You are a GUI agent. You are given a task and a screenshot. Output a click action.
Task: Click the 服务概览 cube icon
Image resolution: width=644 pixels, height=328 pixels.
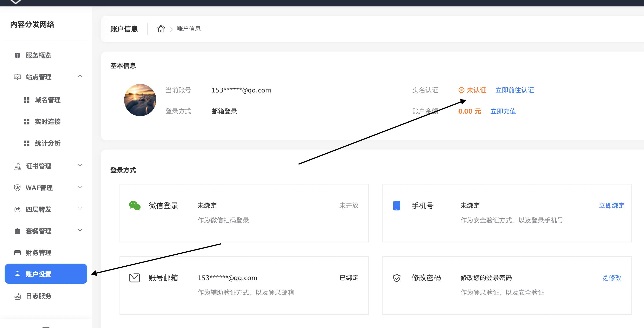[17, 55]
